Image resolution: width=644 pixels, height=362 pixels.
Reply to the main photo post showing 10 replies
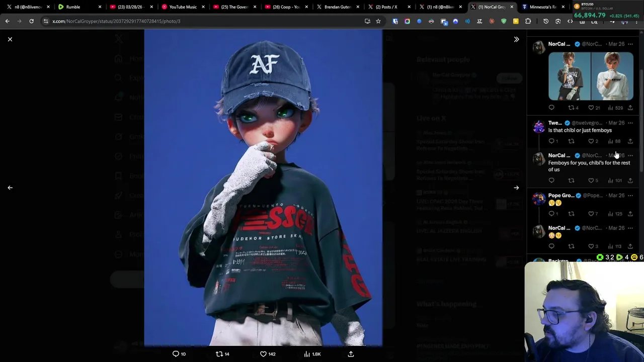tap(179, 354)
